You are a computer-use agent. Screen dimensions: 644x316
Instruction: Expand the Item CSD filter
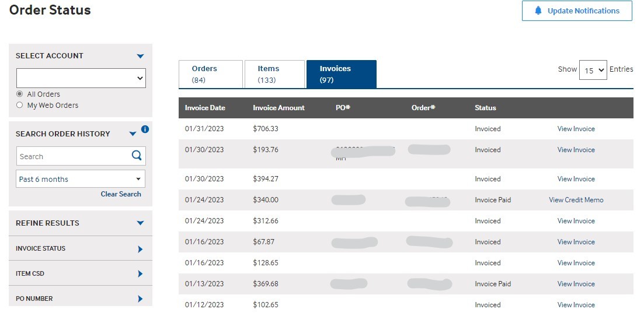coord(140,274)
